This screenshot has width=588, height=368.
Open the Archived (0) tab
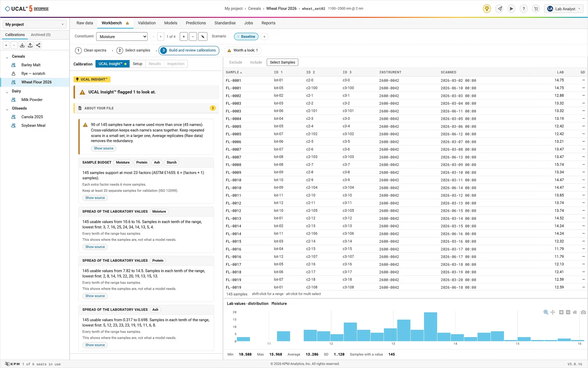tap(41, 35)
